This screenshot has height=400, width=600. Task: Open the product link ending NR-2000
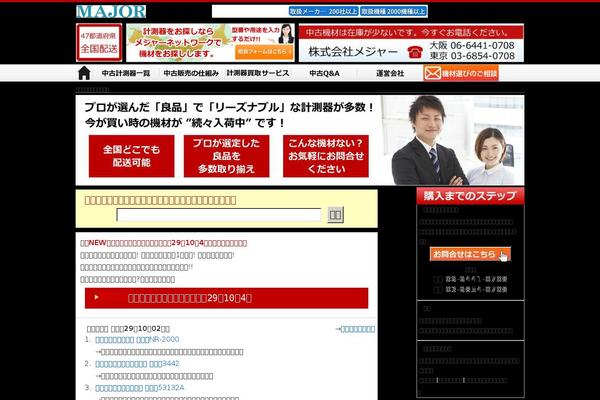(x=137, y=340)
